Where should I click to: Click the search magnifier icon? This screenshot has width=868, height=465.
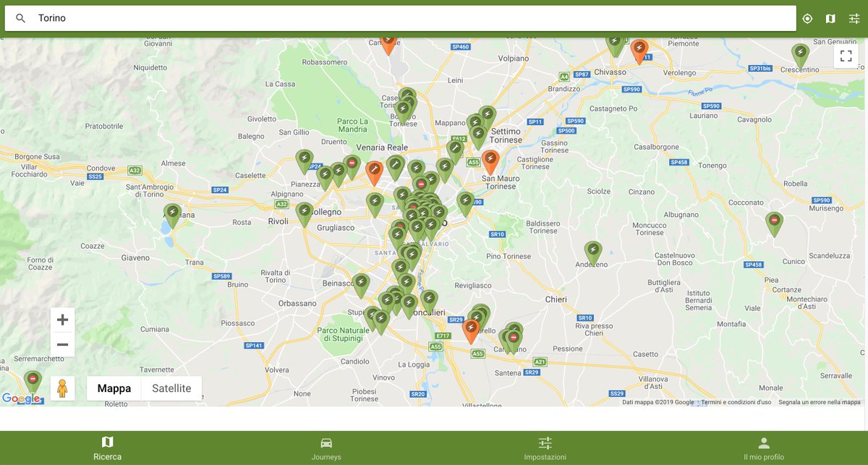pyautogui.click(x=20, y=18)
